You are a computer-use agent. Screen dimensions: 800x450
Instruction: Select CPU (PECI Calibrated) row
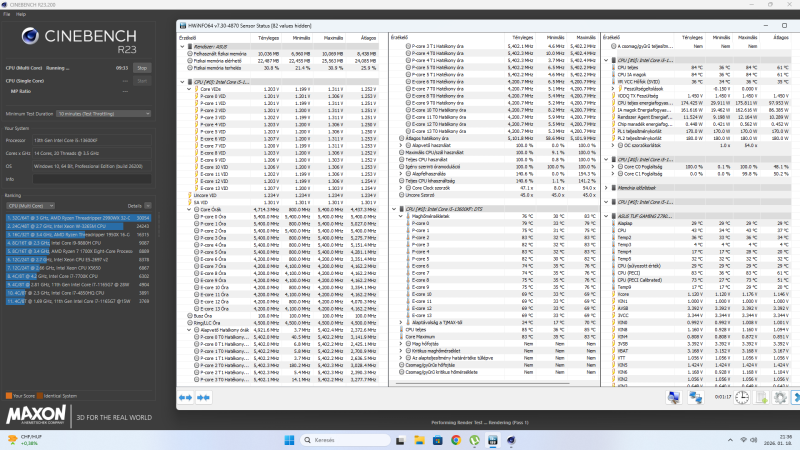[x=699, y=280]
